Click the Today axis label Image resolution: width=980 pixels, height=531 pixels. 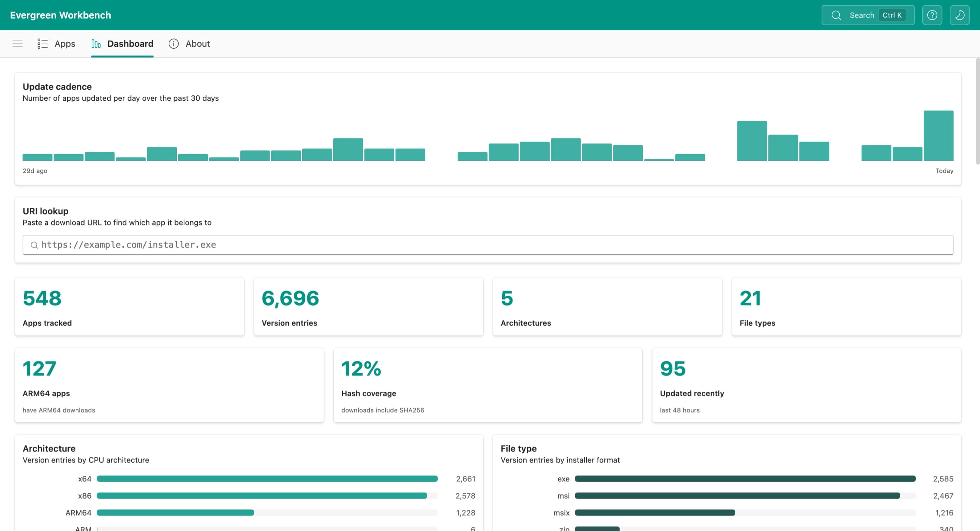pyautogui.click(x=944, y=171)
